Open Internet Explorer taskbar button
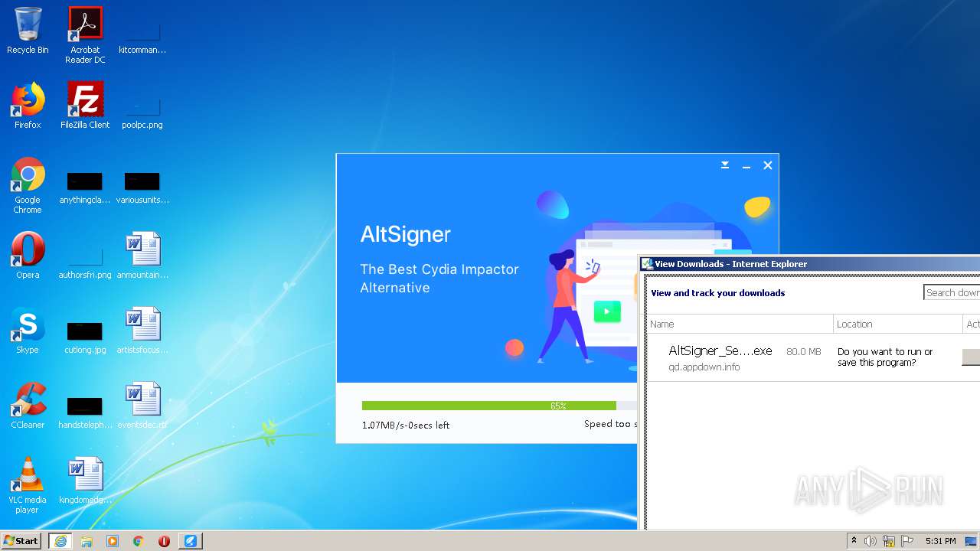Image resolution: width=980 pixels, height=551 pixels. coord(60,541)
